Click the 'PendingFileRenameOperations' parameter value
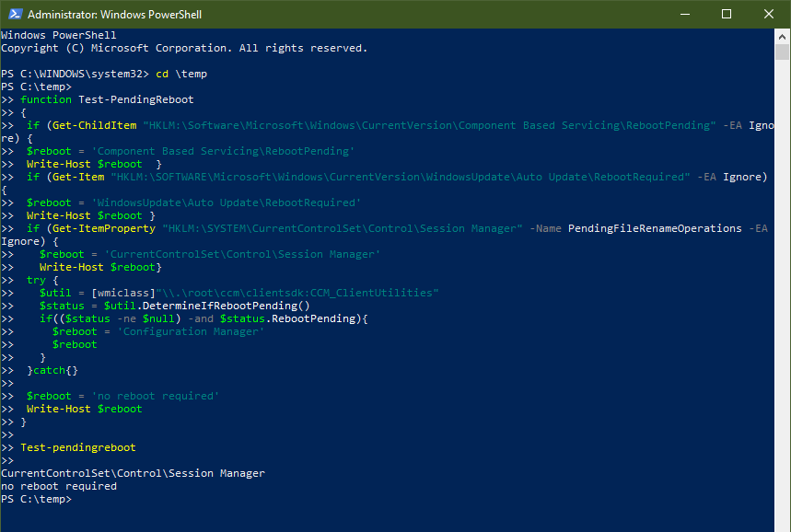This screenshot has height=532, width=791. (x=655, y=228)
